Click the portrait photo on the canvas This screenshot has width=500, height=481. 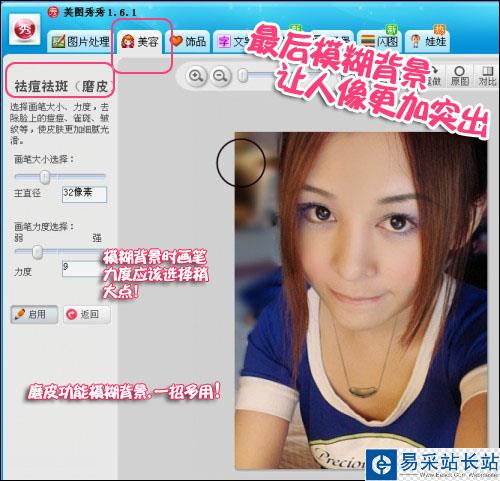361,300
